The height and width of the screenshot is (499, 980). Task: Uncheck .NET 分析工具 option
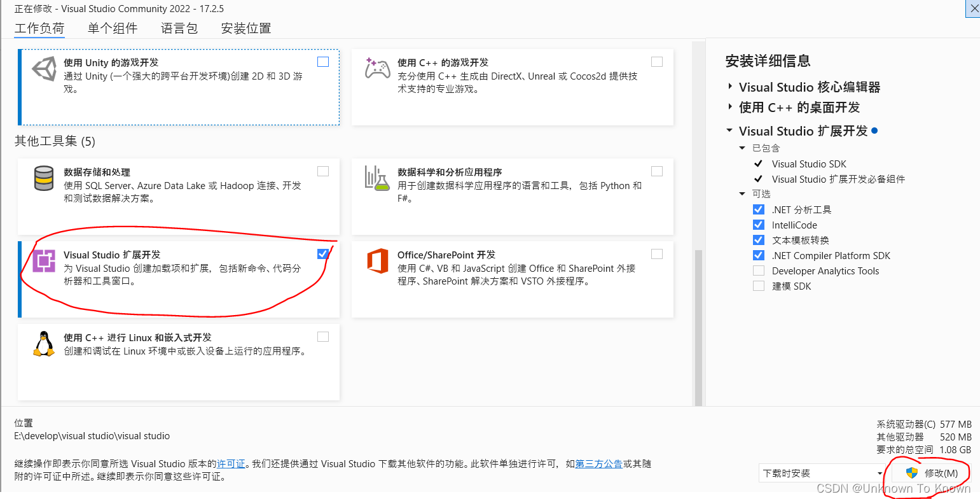tap(758, 209)
